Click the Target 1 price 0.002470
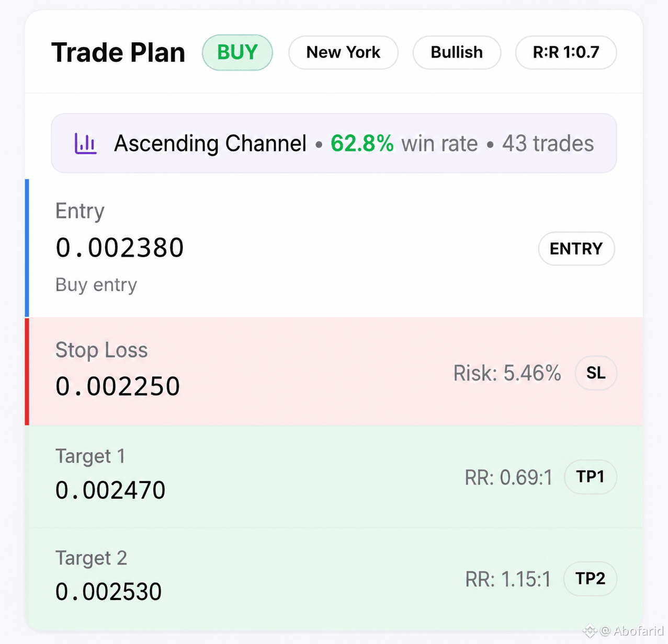The width and height of the screenshot is (668, 644). (110, 490)
